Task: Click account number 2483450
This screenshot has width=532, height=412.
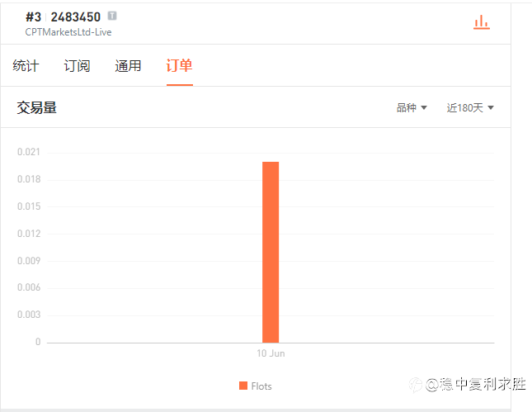Action: click(76, 17)
